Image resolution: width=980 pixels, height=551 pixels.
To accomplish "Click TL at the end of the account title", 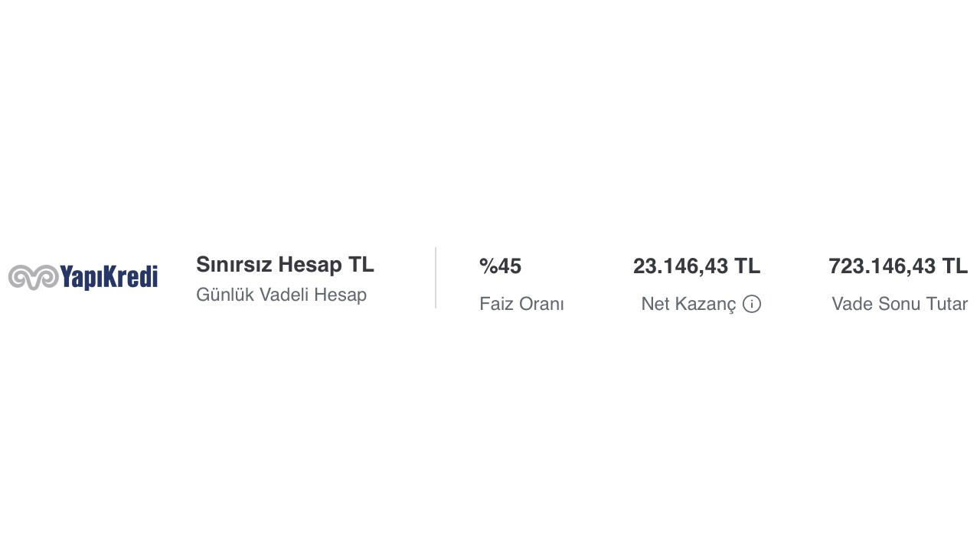I will coord(361,265).
